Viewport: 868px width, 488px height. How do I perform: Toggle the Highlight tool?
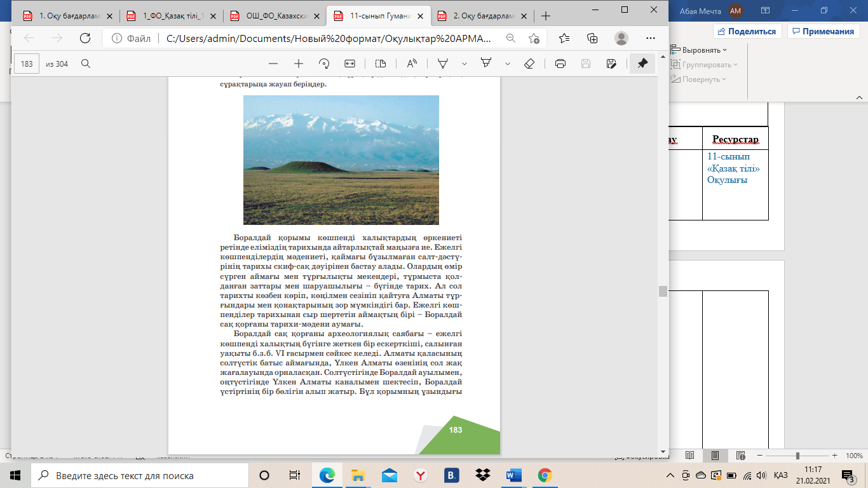tap(487, 64)
